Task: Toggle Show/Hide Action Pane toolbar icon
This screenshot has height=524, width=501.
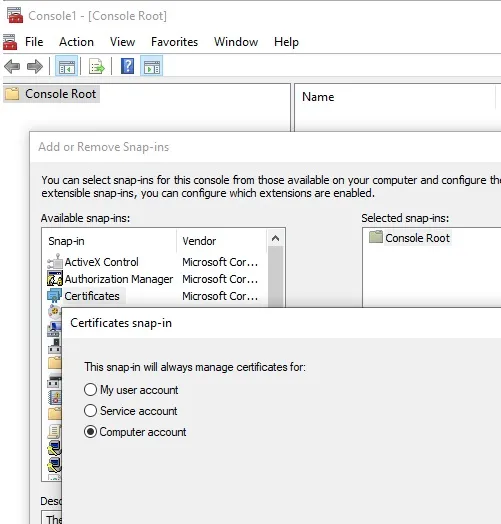Action: [x=152, y=66]
